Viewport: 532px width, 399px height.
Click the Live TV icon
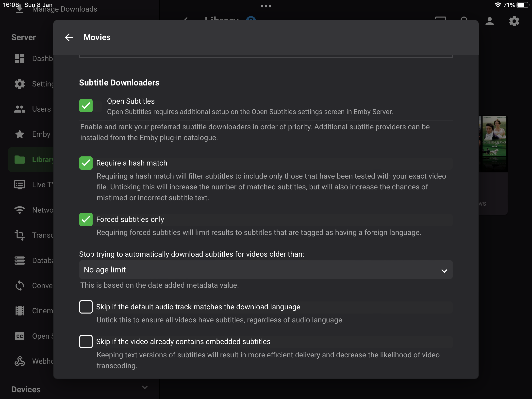click(20, 185)
